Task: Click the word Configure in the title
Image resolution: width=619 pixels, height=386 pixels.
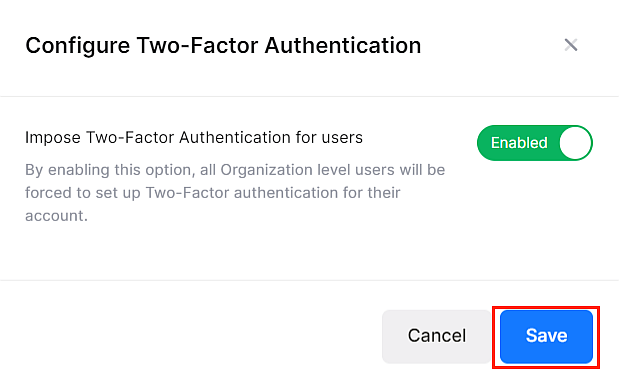Action: point(77,47)
